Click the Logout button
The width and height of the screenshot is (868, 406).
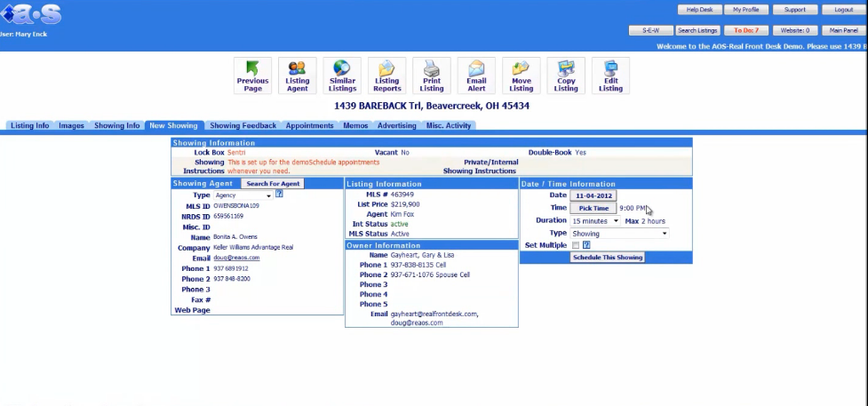coord(844,10)
